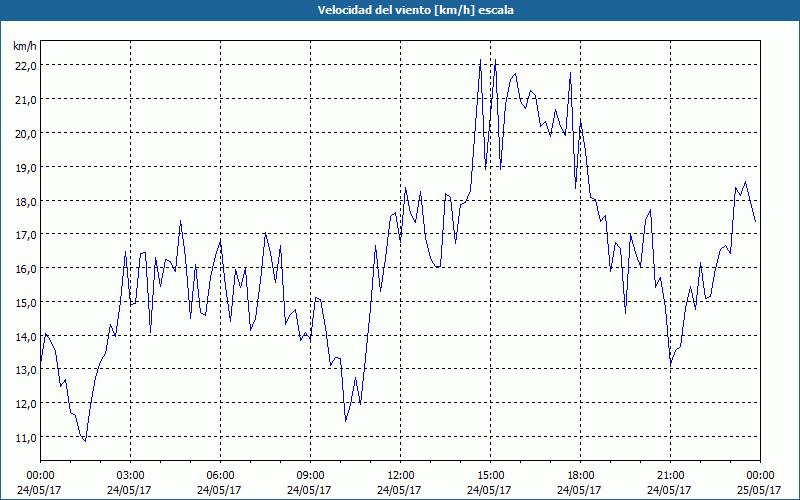Click the '18,0' y-axis value

click(26, 201)
